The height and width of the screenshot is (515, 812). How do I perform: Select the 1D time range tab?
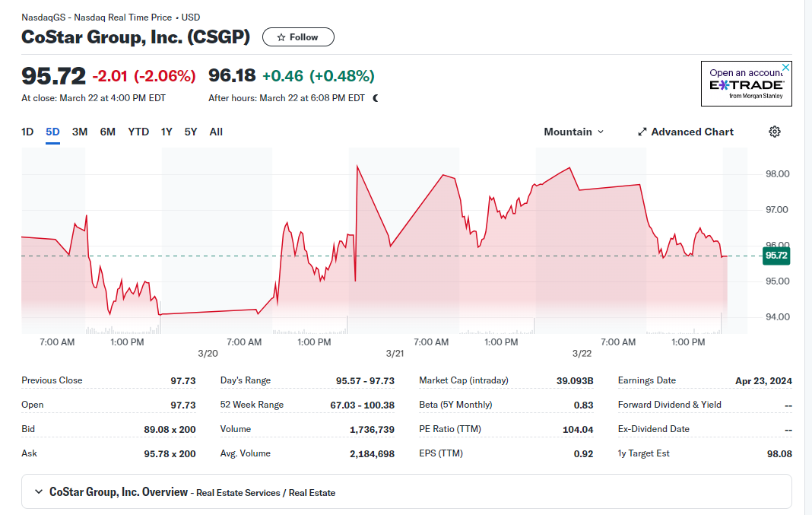[x=27, y=132]
